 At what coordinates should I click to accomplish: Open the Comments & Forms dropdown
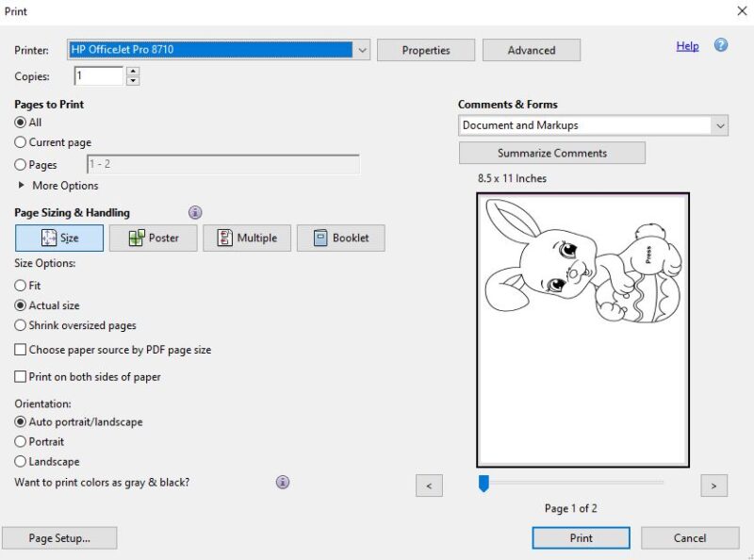(x=720, y=125)
